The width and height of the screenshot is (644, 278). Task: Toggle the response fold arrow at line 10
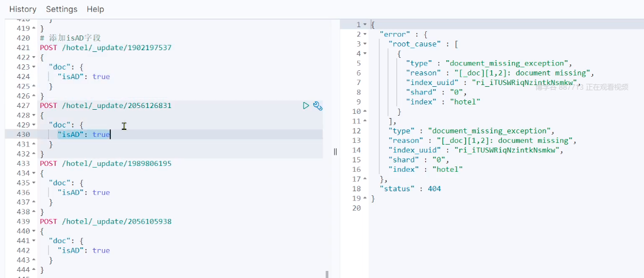click(x=364, y=112)
